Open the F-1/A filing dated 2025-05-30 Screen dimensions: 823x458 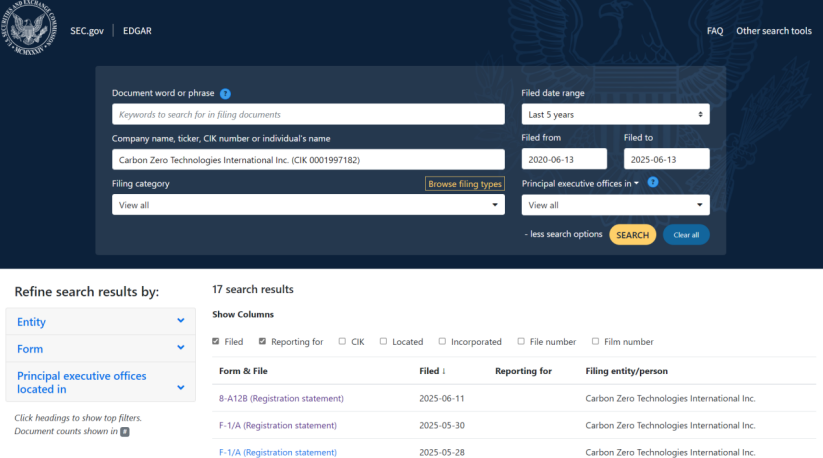[278, 425]
